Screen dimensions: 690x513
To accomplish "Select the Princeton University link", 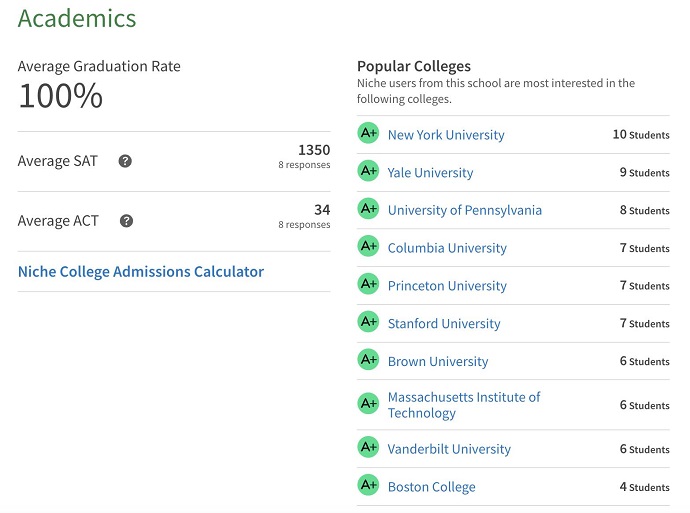I will click(x=447, y=286).
